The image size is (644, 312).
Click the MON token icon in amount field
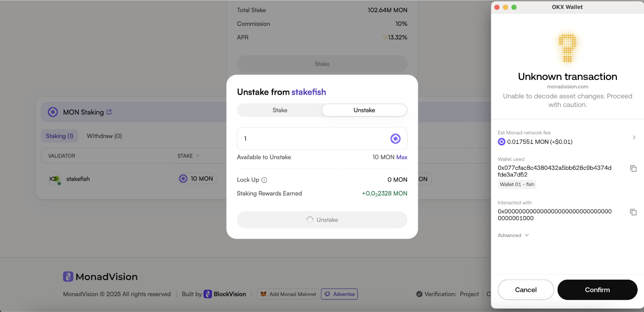[x=395, y=139]
